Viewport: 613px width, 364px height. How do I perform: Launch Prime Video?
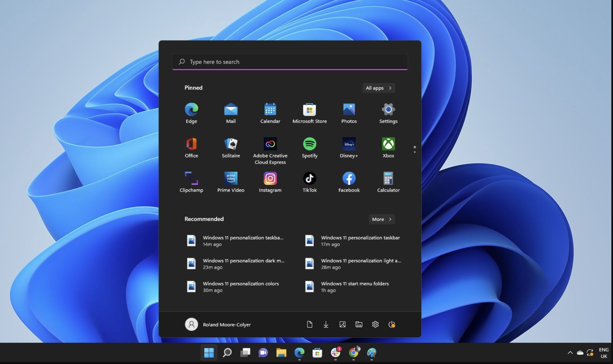click(x=231, y=182)
